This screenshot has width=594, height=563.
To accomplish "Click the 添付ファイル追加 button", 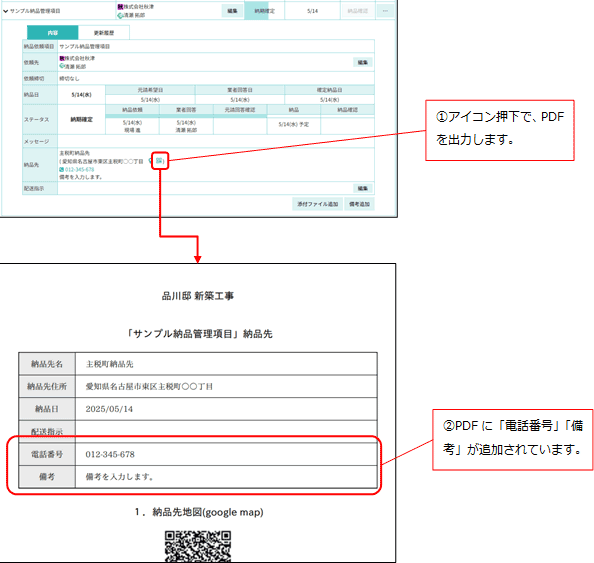I will (317, 204).
